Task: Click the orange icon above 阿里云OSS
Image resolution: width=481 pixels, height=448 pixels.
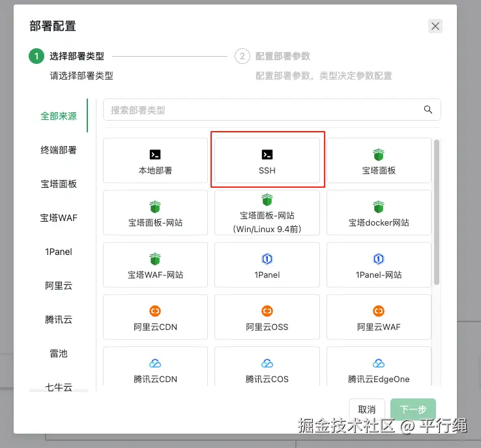Action: [267, 311]
